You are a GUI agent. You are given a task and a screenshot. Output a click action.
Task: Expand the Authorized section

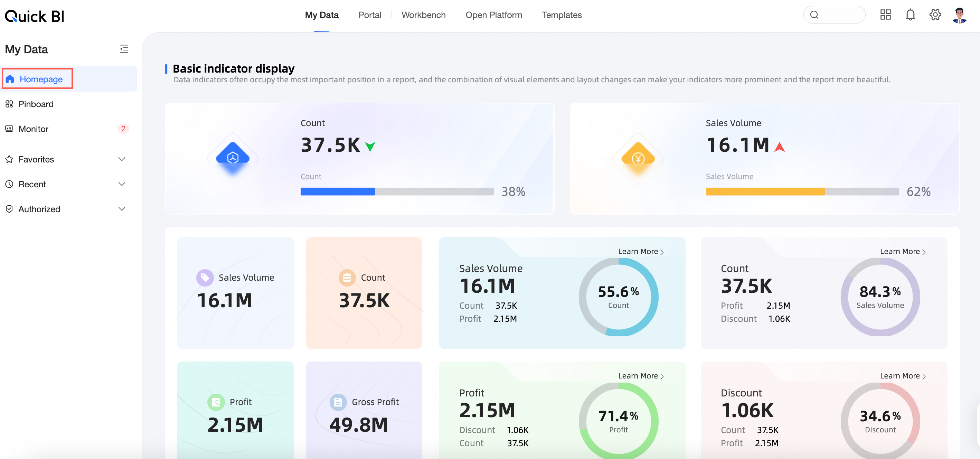(x=122, y=209)
